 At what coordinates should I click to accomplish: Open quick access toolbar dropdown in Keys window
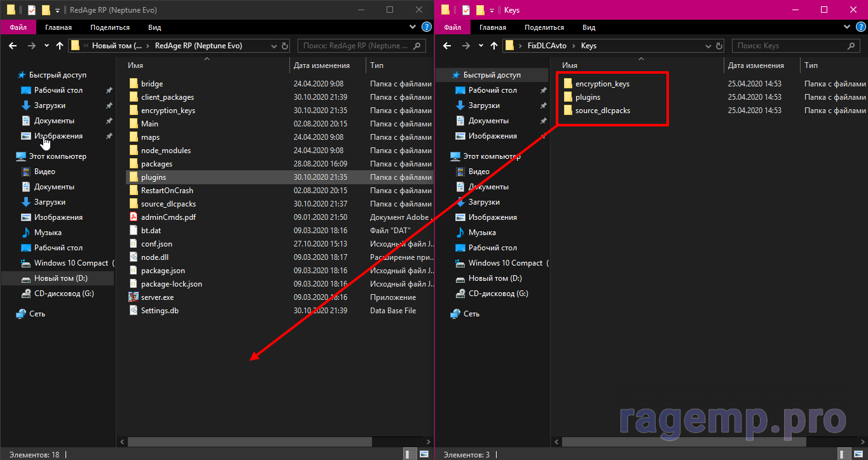pyautogui.click(x=492, y=10)
